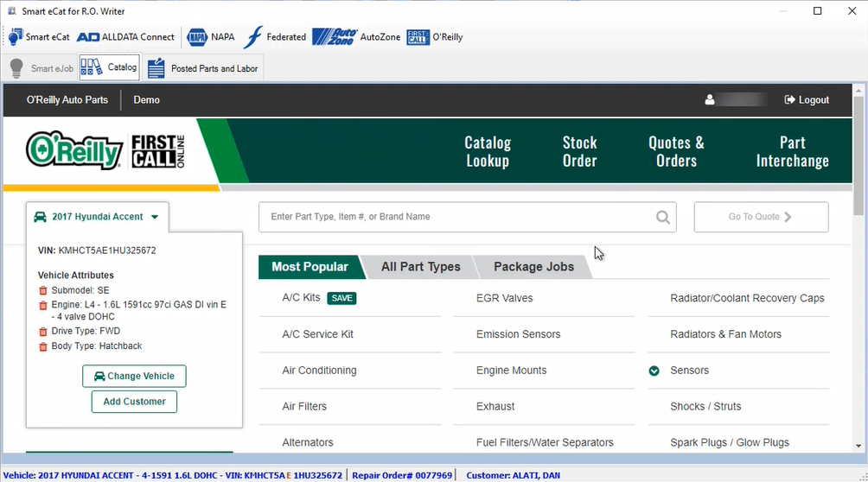The image size is (868, 482).
Task: Click the page scrollbar up arrow
Action: coord(858,91)
